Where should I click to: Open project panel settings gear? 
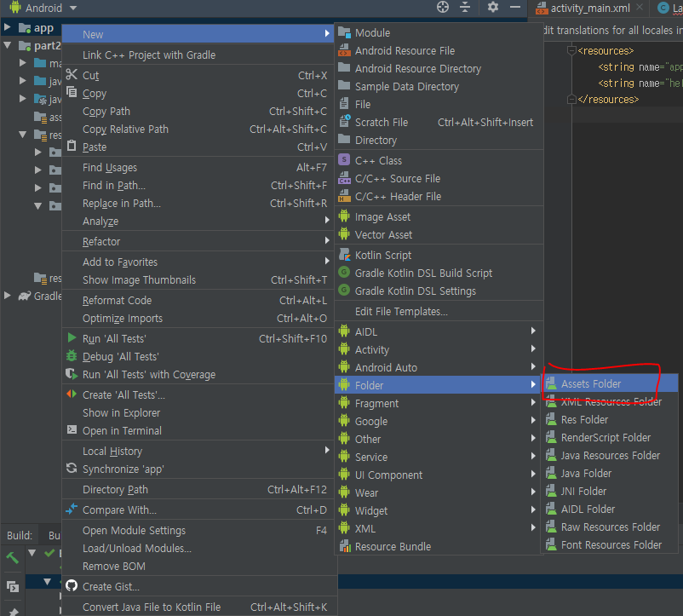(x=492, y=7)
